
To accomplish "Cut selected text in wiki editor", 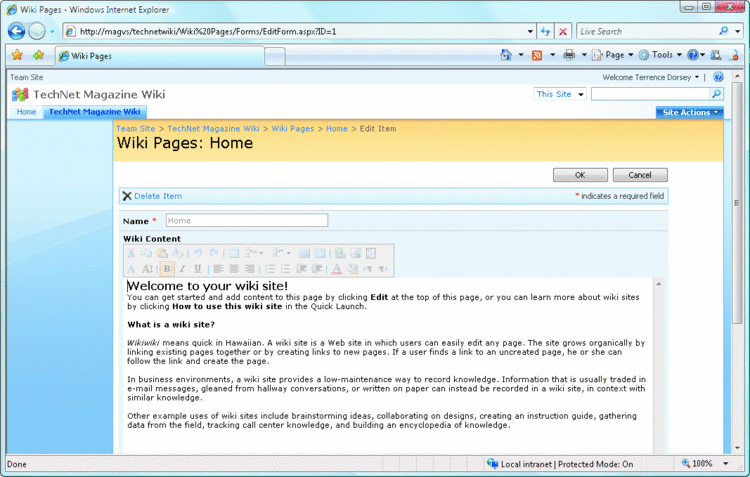I will (x=131, y=253).
